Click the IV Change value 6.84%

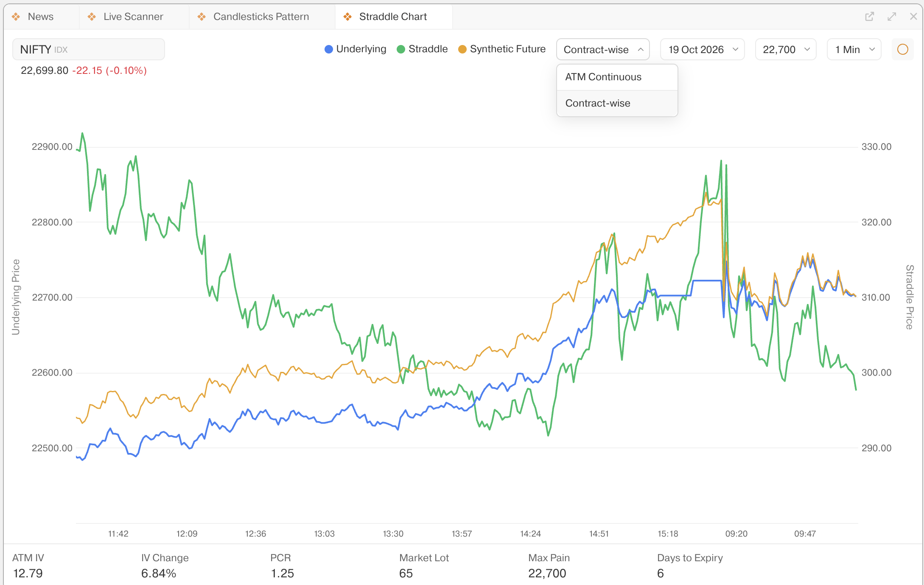tap(159, 573)
